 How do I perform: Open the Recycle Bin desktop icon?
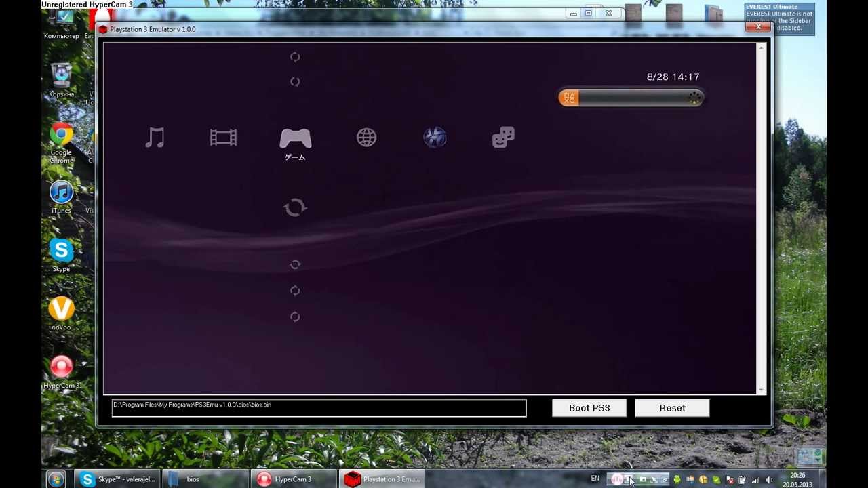(x=62, y=80)
